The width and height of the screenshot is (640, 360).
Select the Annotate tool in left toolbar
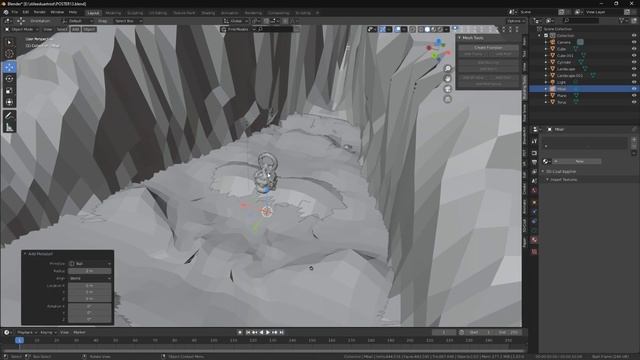[x=9, y=116]
